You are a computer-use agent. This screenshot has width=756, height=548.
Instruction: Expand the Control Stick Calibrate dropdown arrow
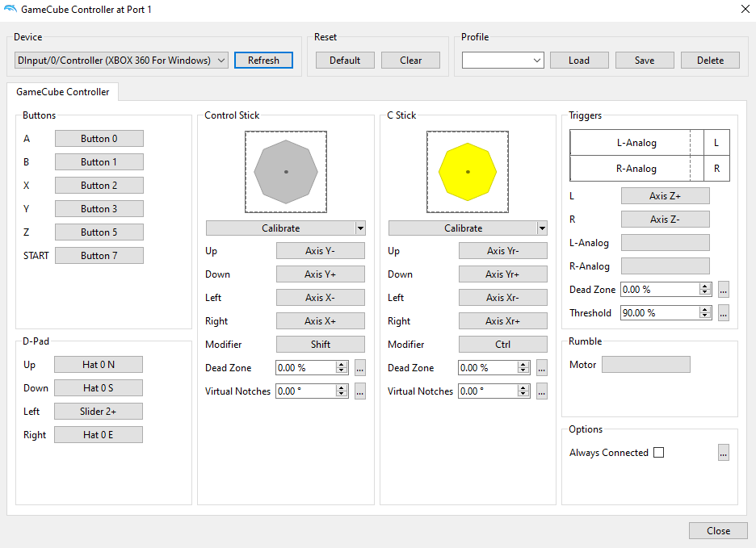click(x=360, y=228)
